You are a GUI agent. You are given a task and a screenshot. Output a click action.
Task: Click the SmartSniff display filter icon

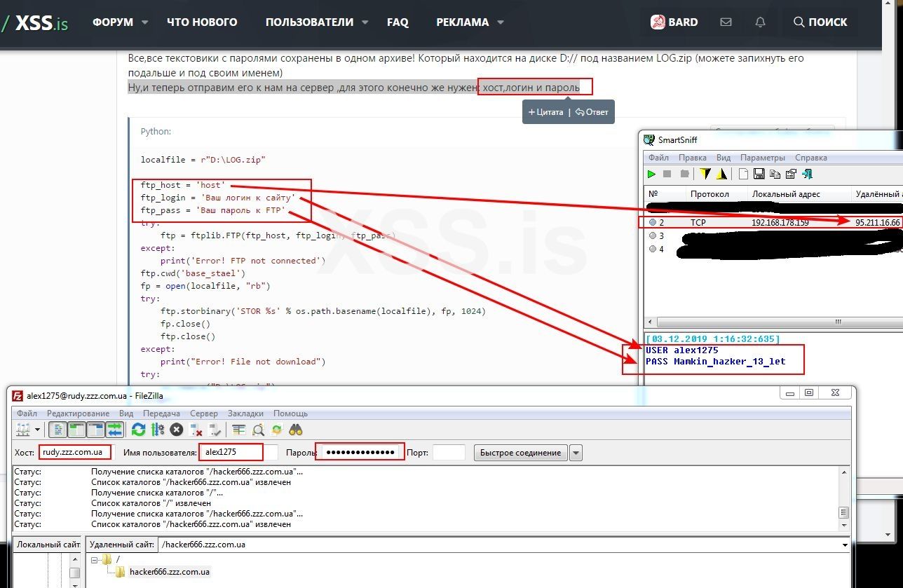coord(705,174)
